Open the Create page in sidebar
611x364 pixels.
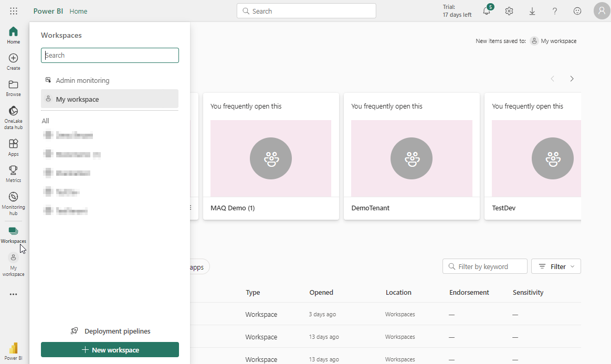click(14, 61)
